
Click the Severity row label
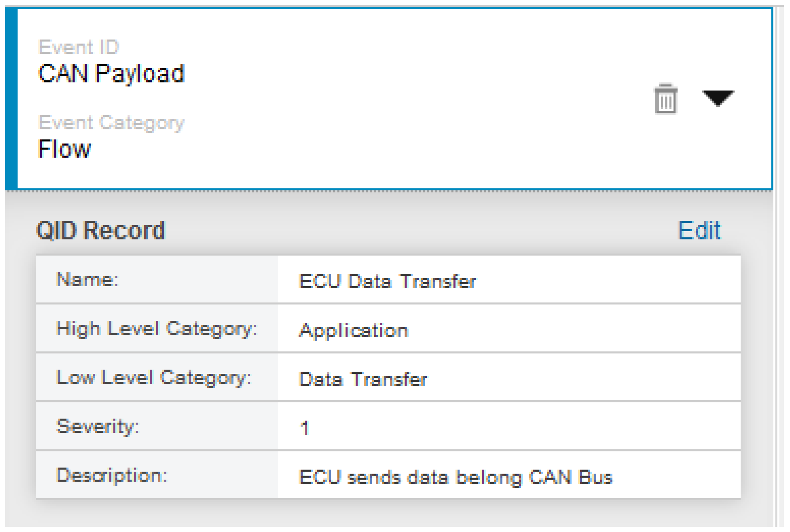click(x=98, y=427)
